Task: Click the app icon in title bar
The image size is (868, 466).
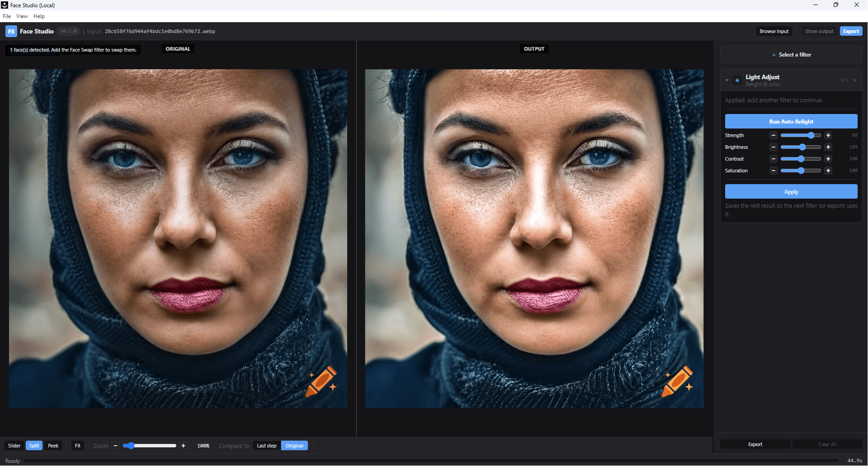Action: pyautogui.click(x=5, y=5)
